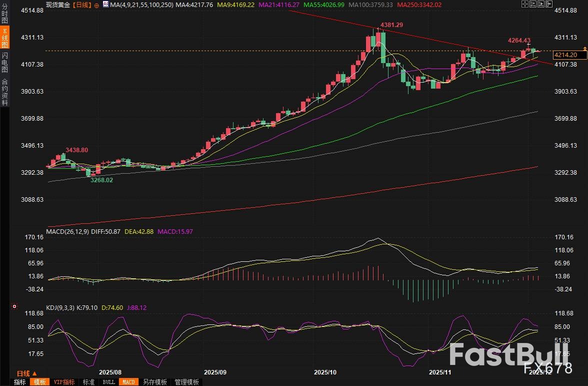The height and width of the screenshot is (386, 588).
Task: Click the orange circle-plus icon beside 日线
Action: point(96,5)
